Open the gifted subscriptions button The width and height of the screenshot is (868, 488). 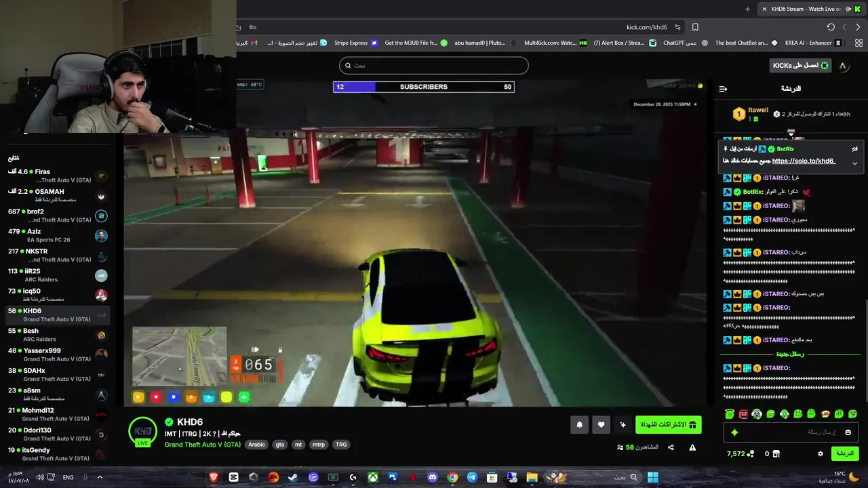(x=668, y=425)
